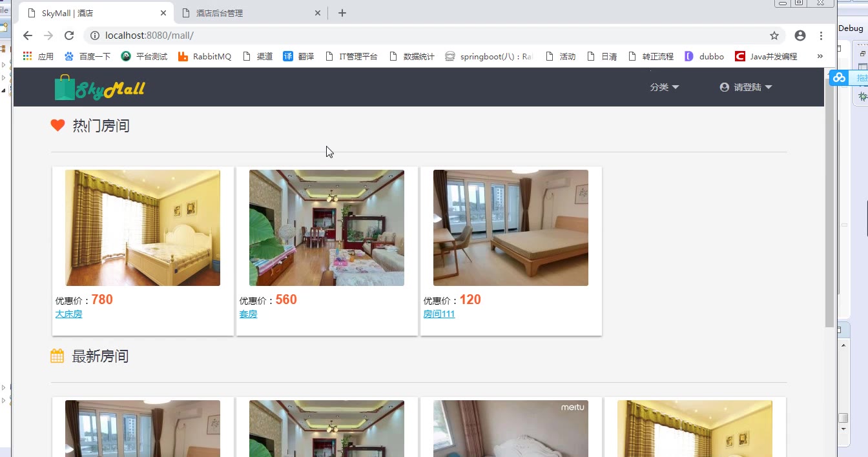
Task: Switch to the 酒店后台管理 tab
Action: tap(251, 13)
